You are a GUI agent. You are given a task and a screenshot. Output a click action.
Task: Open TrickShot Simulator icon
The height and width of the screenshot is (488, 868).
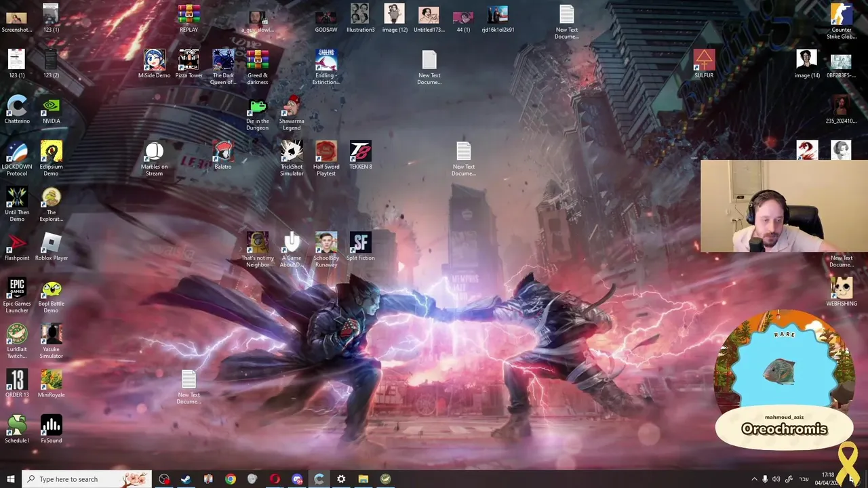tap(292, 159)
